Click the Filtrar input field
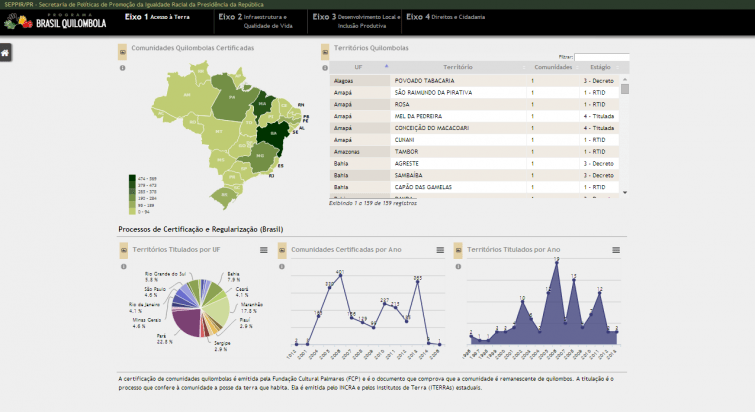 (601, 56)
